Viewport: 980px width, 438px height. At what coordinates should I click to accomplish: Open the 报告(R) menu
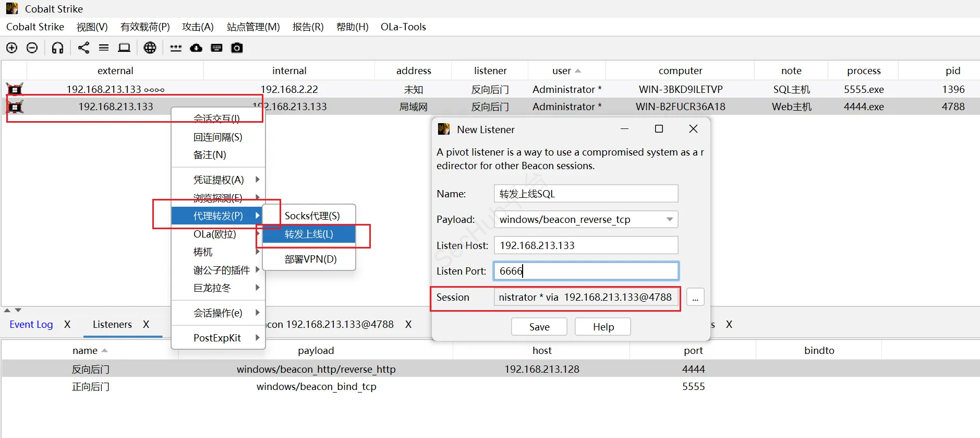[308, 27]
